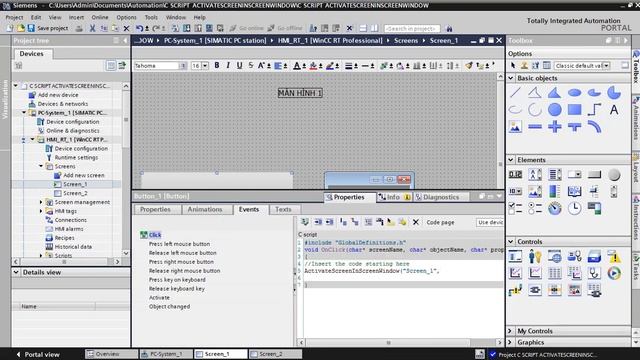Select the Text field 'A' object

pos(613,109)
